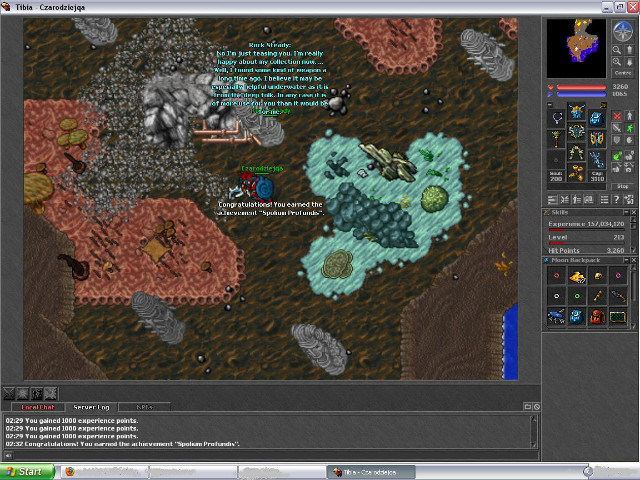Select the sceptre in left hand slot
Screen dimensions: 640x480
pyautogui.click(x=557, y=138)
